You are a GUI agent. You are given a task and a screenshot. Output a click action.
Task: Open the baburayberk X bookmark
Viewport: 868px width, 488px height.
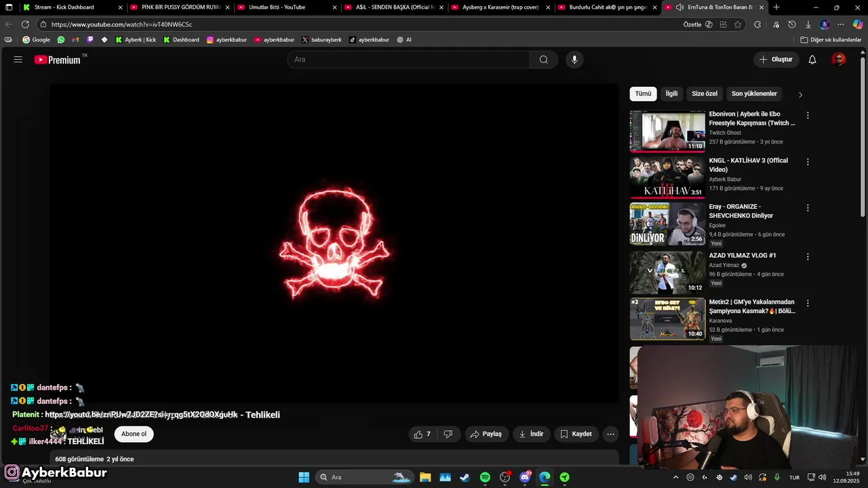click(x=321, y=40)
